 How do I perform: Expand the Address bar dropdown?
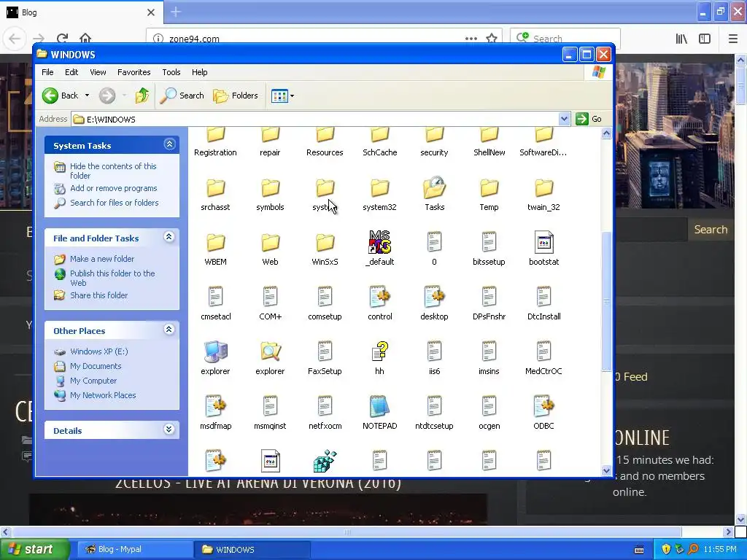pos(564,119)
